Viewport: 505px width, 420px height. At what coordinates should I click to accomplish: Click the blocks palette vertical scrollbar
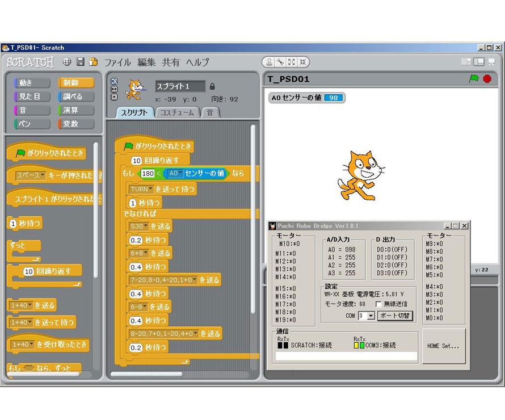pos(95,209)
